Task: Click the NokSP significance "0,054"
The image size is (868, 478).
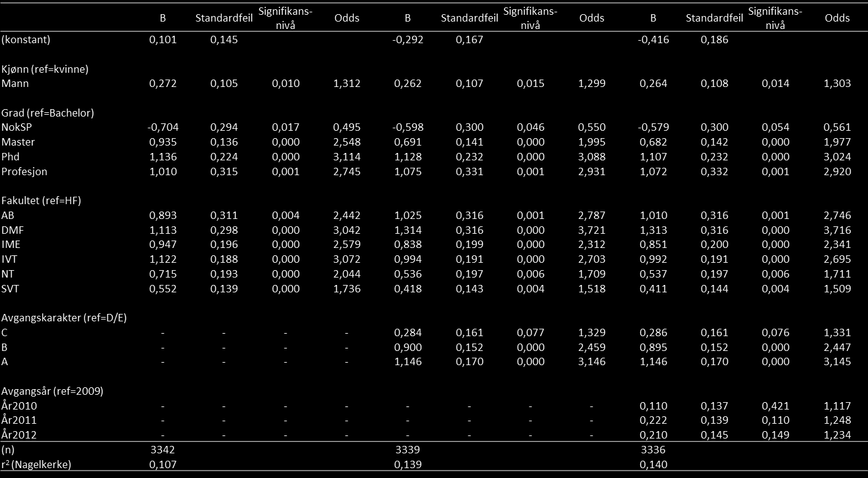Action: [776, 128]
